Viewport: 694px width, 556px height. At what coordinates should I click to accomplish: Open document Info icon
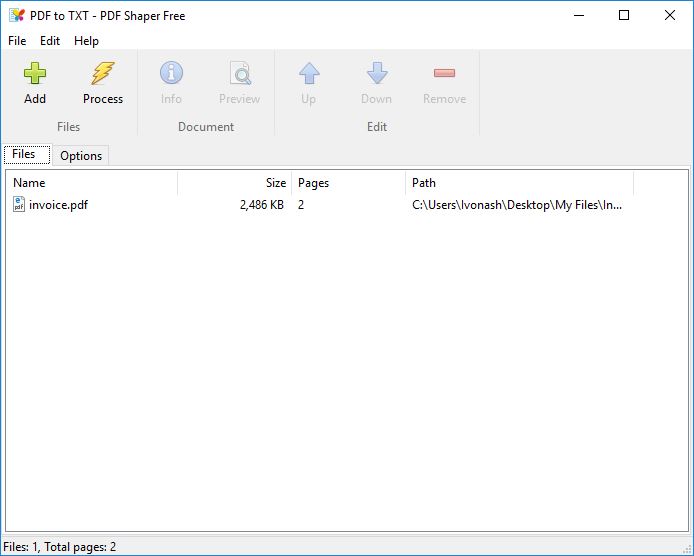pyautogui.click(x=171, y=73)
